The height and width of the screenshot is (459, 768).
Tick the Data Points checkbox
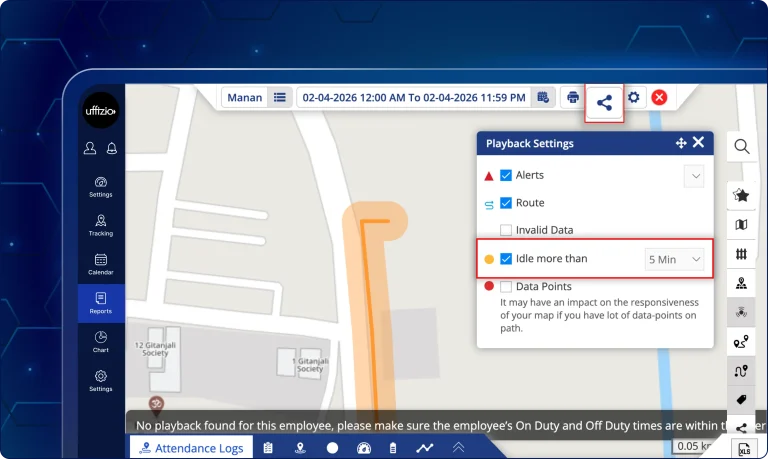click(x=506, y=287)
